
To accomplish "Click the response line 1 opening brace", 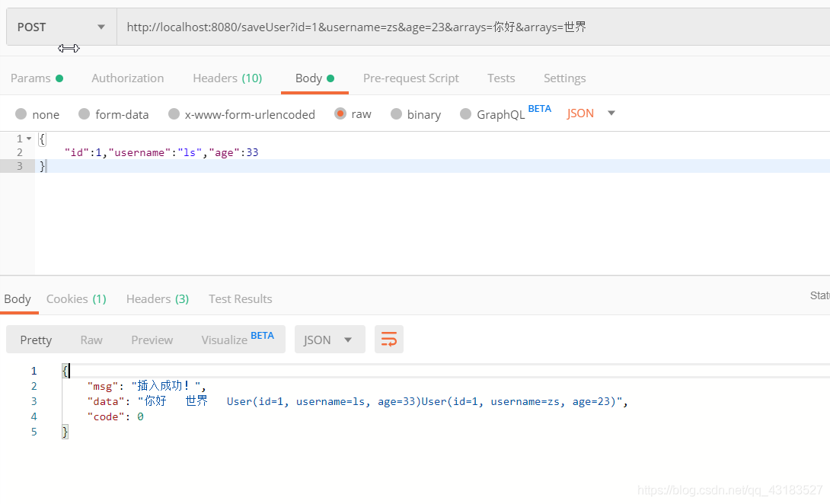I will (x=65, y=371).
